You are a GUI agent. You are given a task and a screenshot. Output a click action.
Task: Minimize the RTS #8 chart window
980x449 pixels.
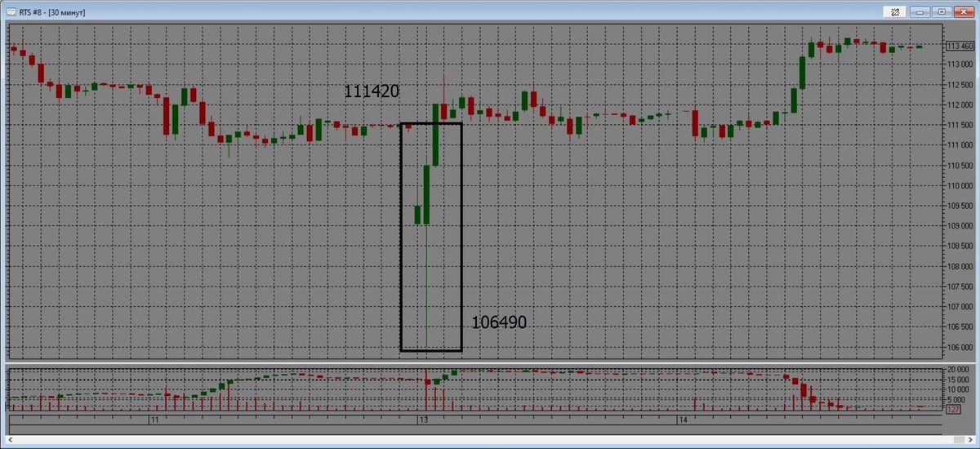point(921,11)
